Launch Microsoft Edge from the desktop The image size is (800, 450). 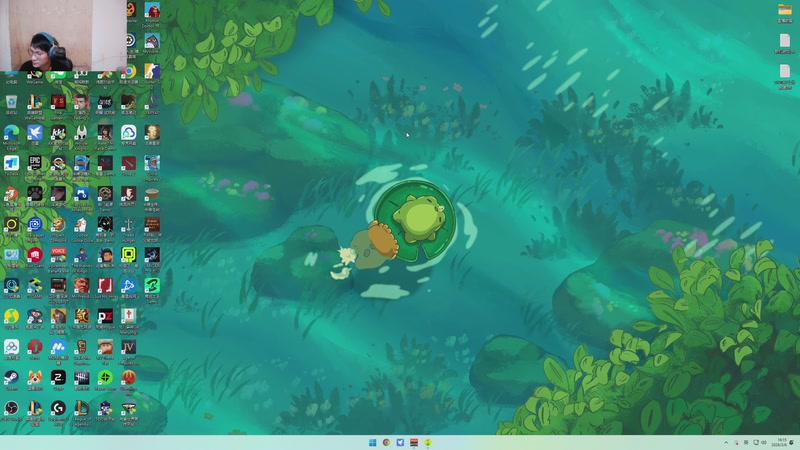pos(11,133)
